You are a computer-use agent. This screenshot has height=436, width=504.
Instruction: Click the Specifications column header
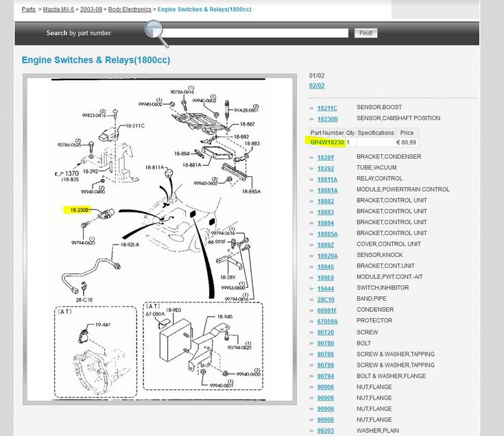point(376,133)
